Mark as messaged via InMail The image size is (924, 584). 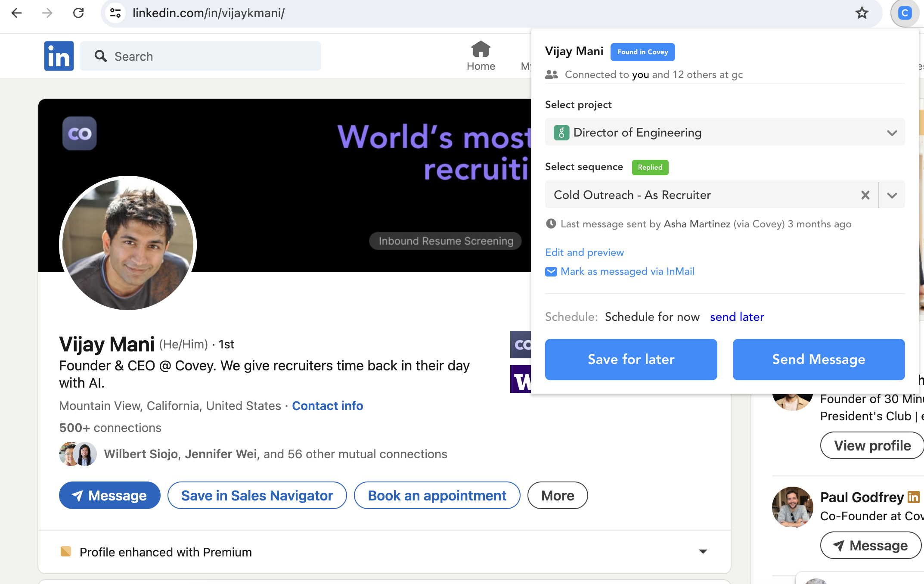[x=627, y=271]
